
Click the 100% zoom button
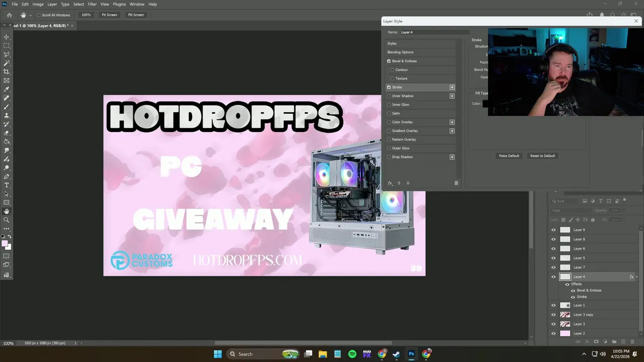(x=86, y=15)
